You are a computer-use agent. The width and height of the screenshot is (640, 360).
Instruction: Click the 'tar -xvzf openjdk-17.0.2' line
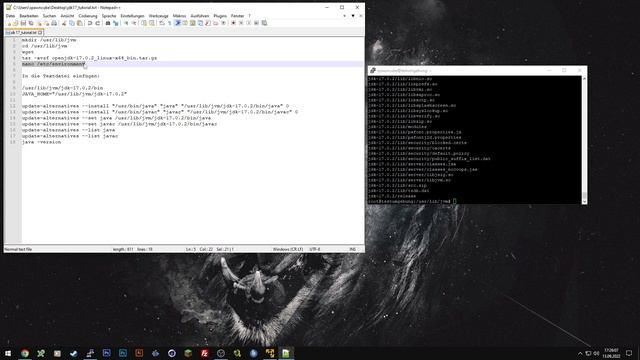[89, 58]
